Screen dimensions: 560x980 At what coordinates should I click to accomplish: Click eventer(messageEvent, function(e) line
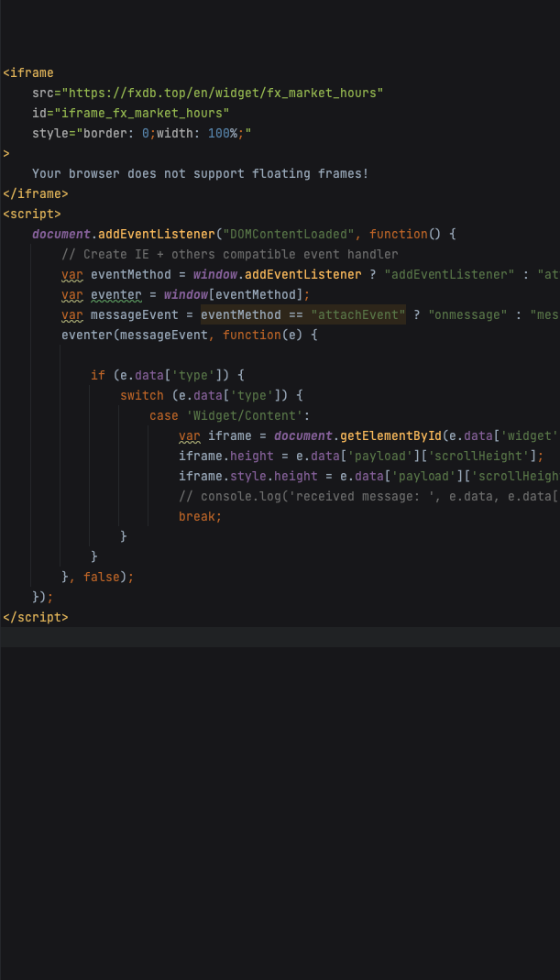(x=190, y=335)
